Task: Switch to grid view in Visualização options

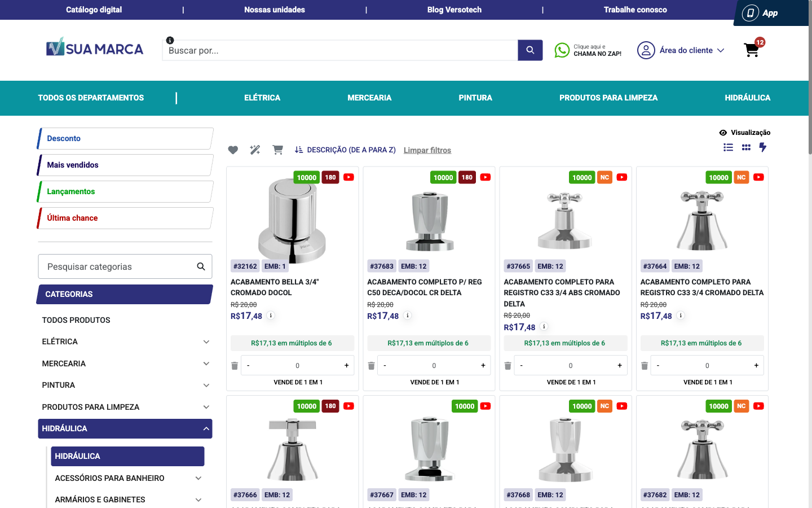Action: [x=745, y=147]
